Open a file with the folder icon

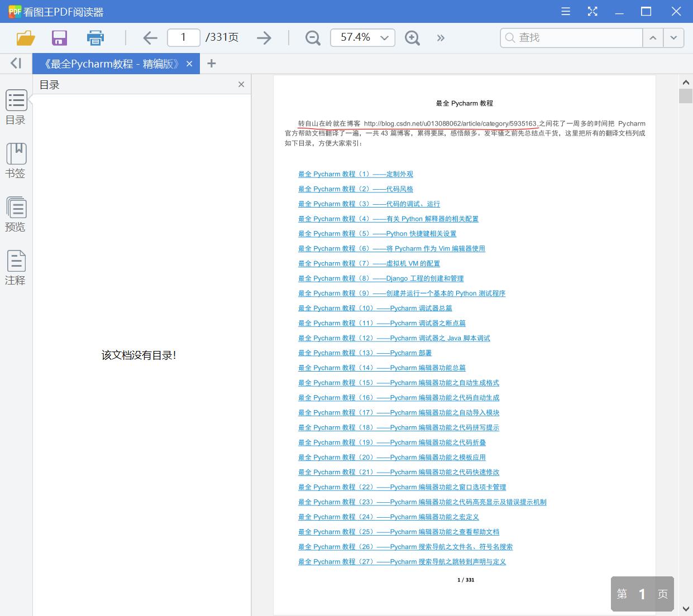(26, 38)
